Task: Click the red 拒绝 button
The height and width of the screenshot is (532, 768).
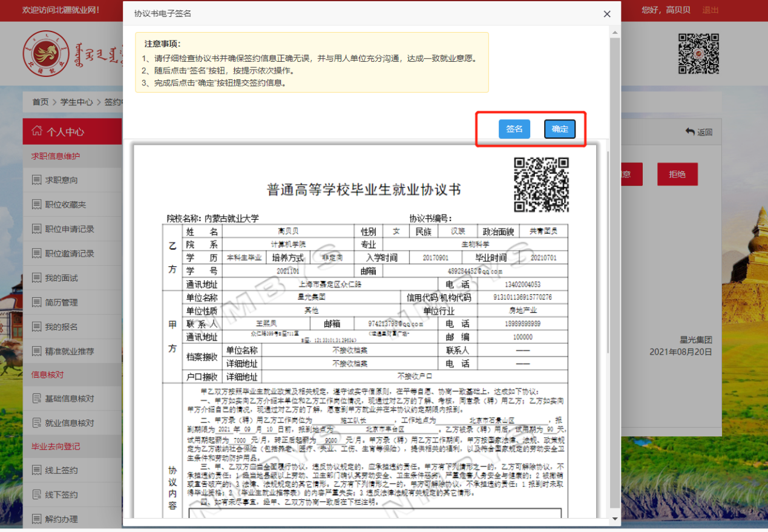Action: point(677,174)
